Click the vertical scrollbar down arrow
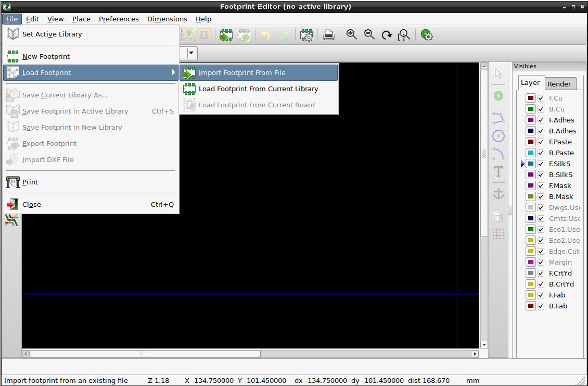The width and height of the screenshot is (588, 386). point(484,345)
